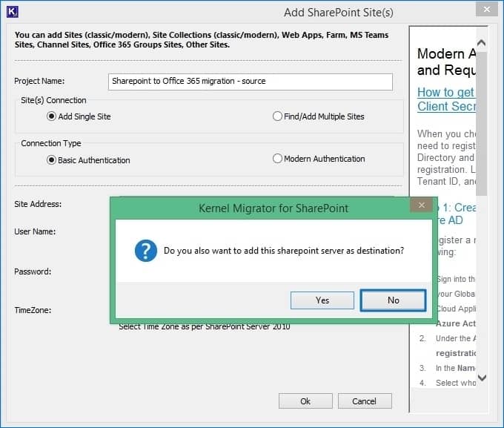The width and height of the screenshot is (504, 428).
Task: Click the Password label
Action: [33, 271]
